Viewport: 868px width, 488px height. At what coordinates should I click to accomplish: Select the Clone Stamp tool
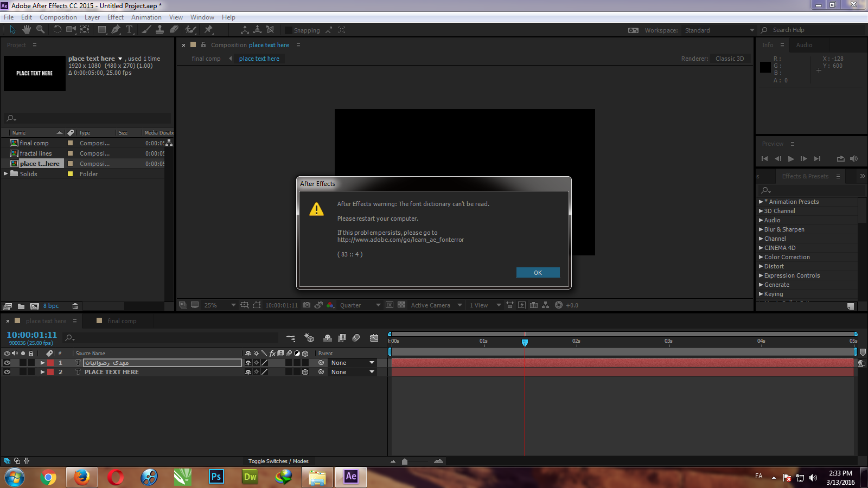click(x=159, y=30)
